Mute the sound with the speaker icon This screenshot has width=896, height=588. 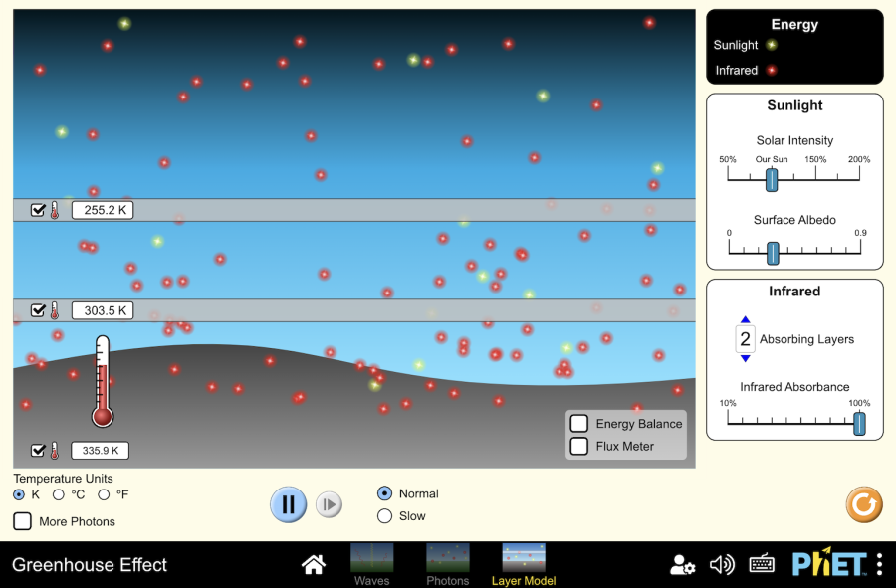point(722,565)
